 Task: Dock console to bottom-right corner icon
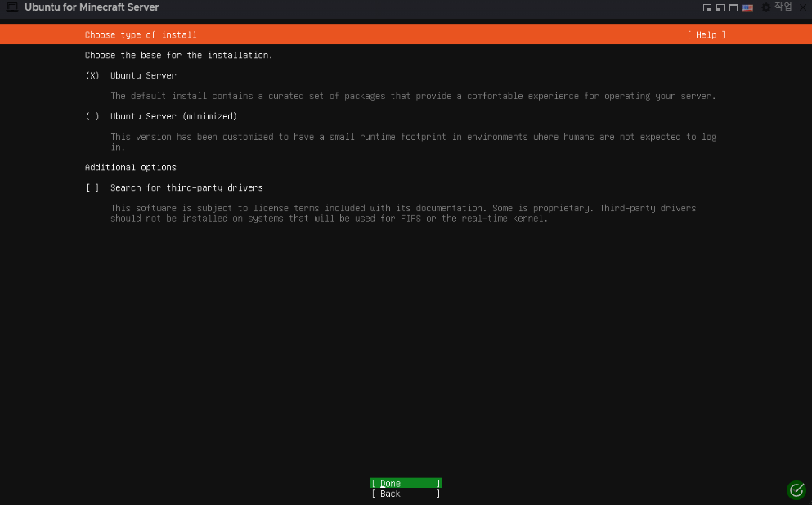pyautogui.click(x=707, y=7)
